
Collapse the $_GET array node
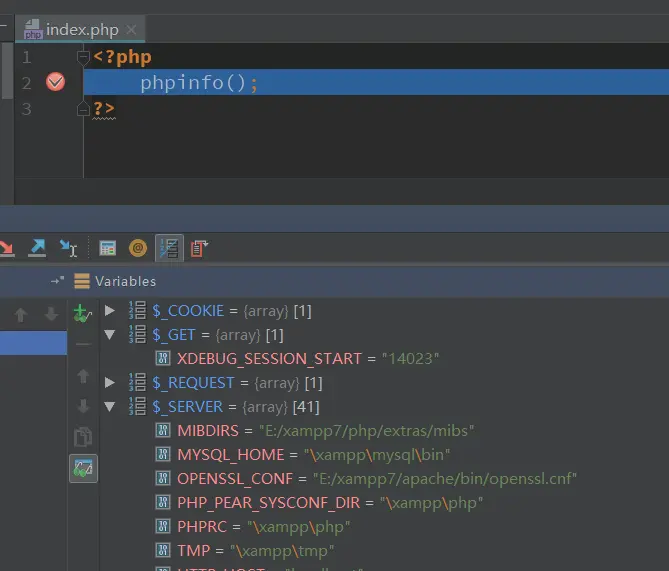[110, 335]
